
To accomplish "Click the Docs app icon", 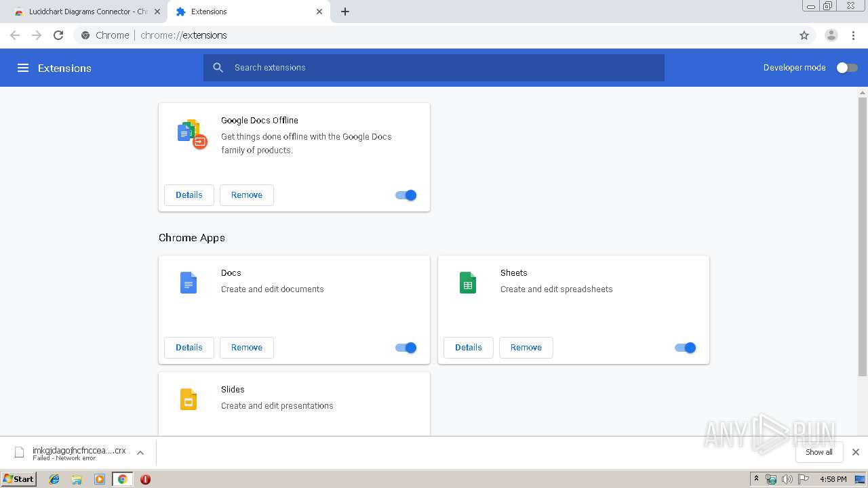I will click(x=189, y=283).
